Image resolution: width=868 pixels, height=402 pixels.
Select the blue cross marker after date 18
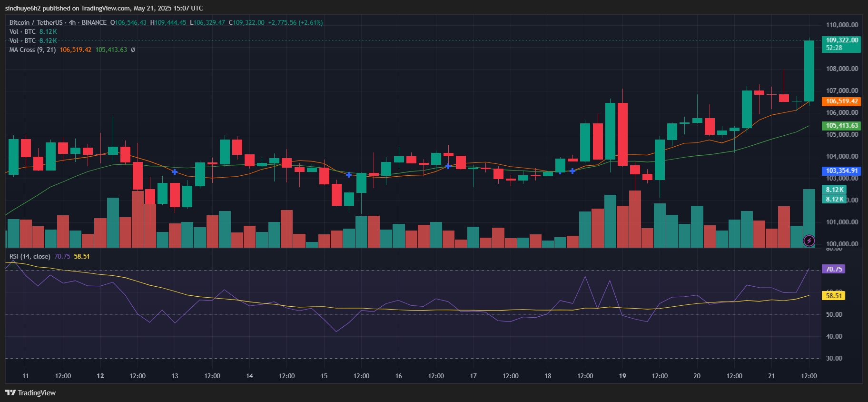pos(572,171)
